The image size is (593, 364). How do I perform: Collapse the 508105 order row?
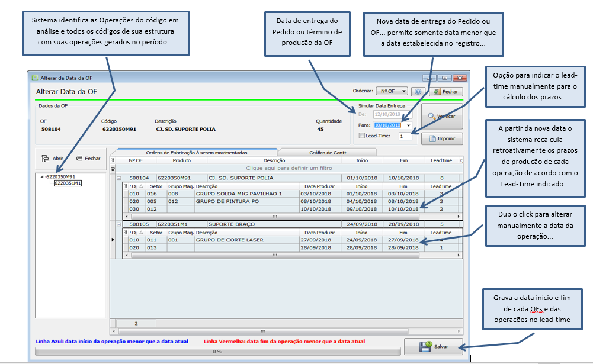118,224
